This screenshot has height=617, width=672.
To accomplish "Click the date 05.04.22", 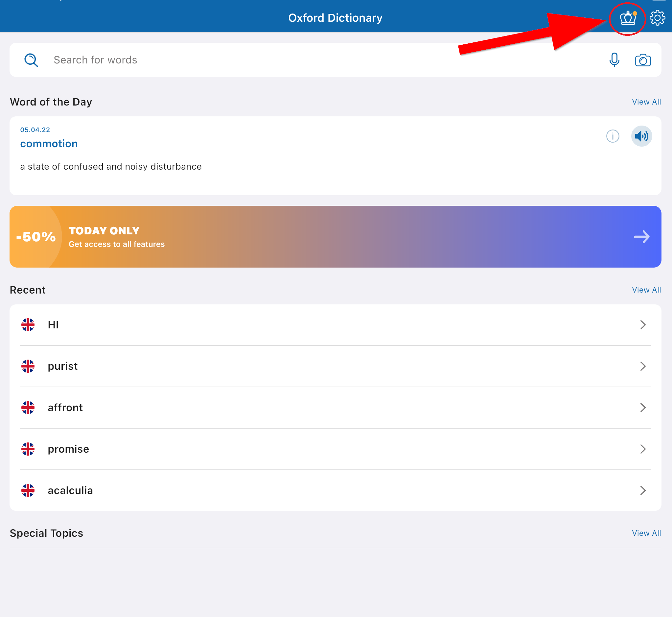I will (x=35, y=130).
